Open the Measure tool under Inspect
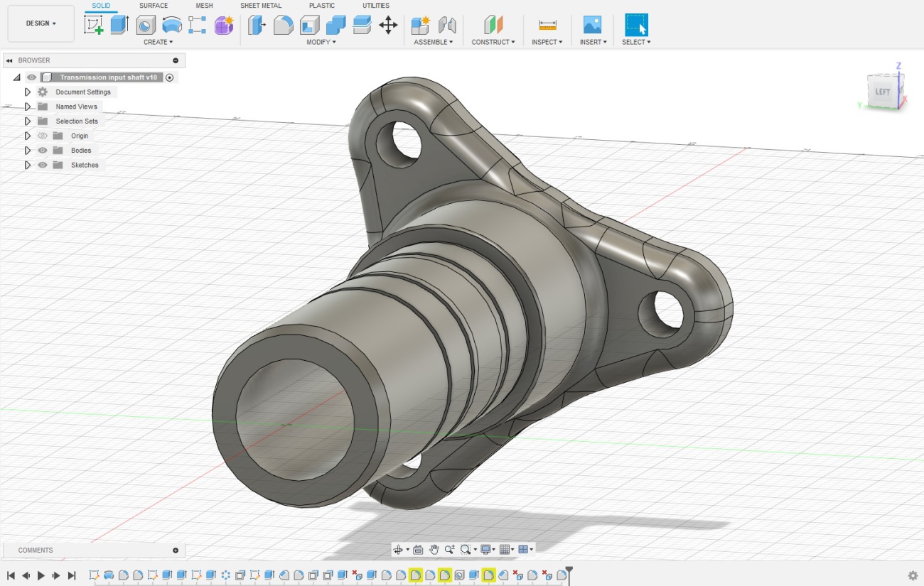Image resolution: width=924 pixels, height=586 pixels. (547, 26)
